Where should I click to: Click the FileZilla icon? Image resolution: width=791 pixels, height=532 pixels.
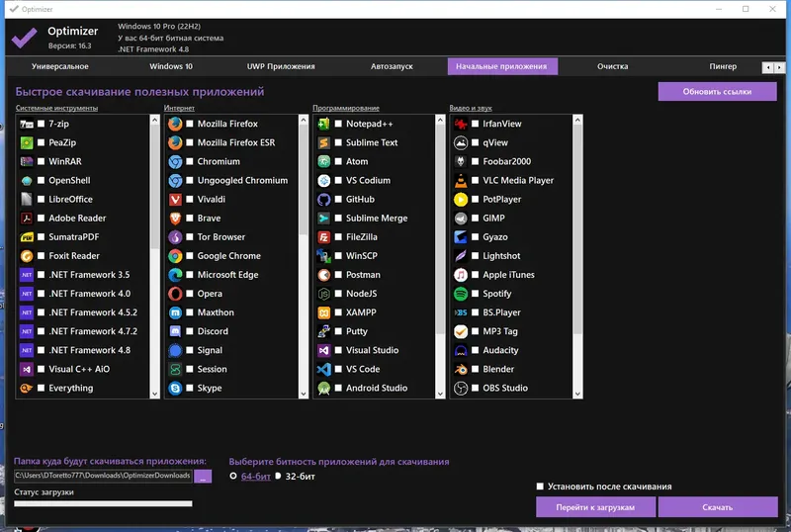(x=324, y=236)
